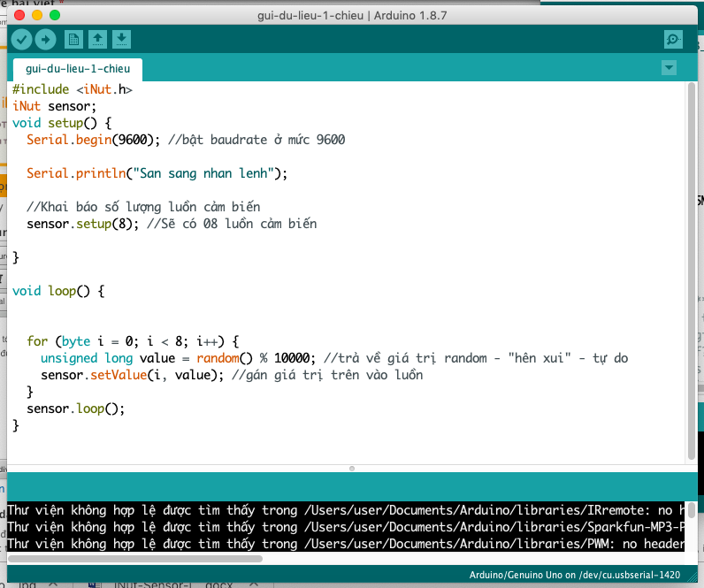704x588 pixels.
Task: Click the editor-console divider handle dot
Action: [352, 468]
